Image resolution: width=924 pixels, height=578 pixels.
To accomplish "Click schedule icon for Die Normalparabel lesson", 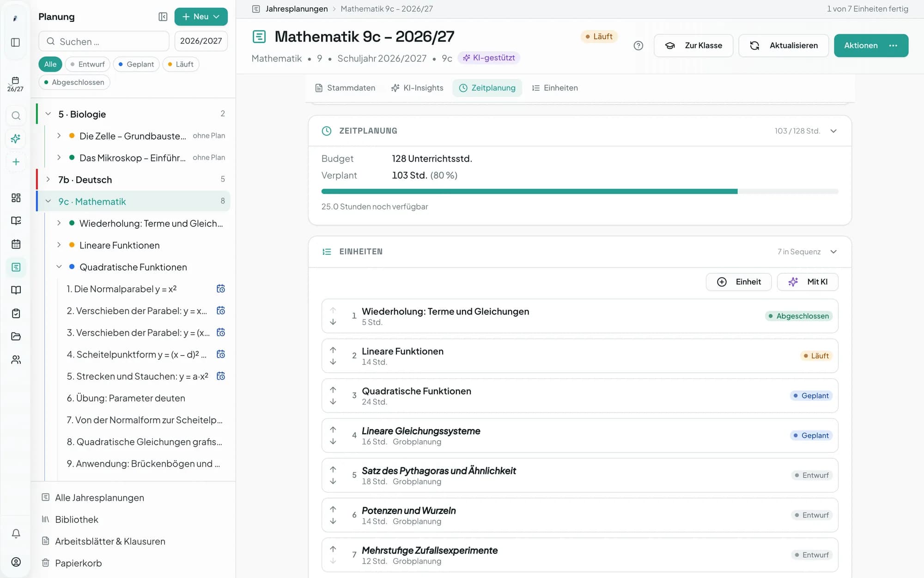I will point(221,289).
